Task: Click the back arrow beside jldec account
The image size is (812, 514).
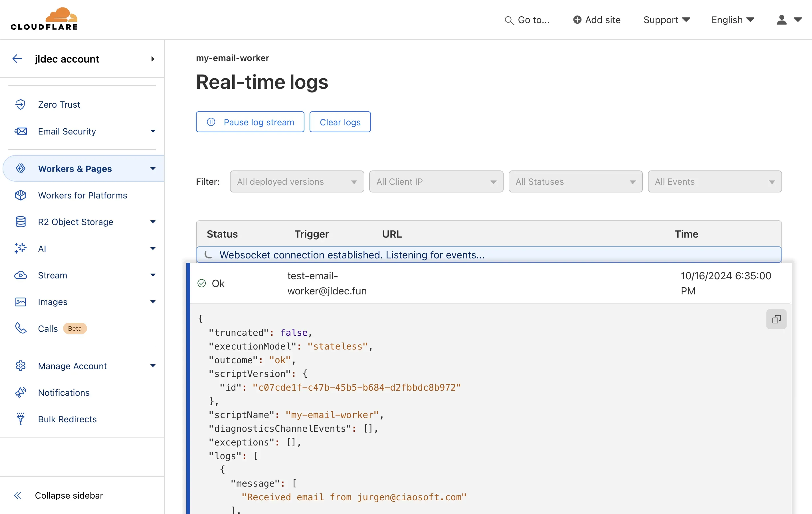Action: 17,59
